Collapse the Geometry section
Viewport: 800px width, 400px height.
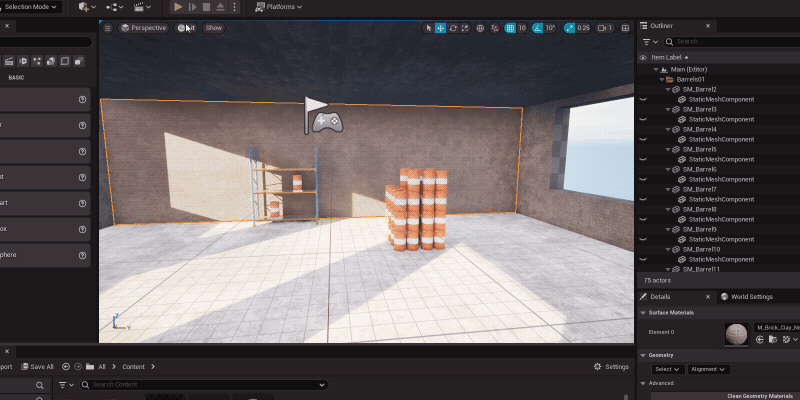[x=643, y=355]
